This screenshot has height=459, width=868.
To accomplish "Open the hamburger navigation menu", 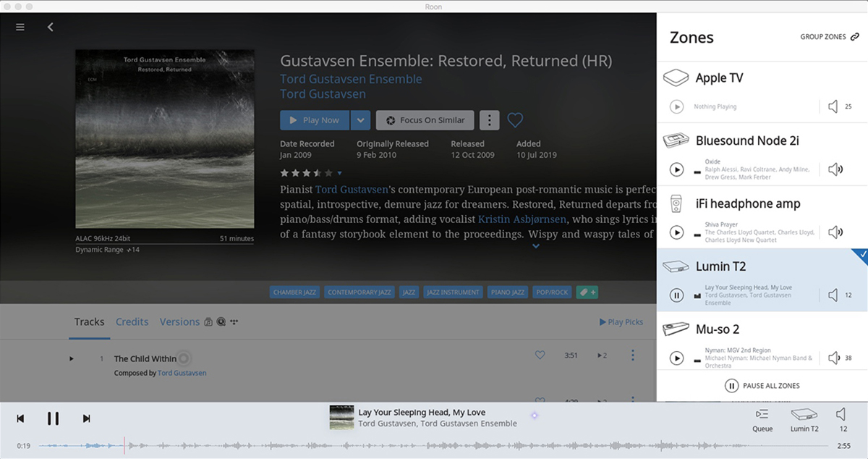I will click(20, 27).
